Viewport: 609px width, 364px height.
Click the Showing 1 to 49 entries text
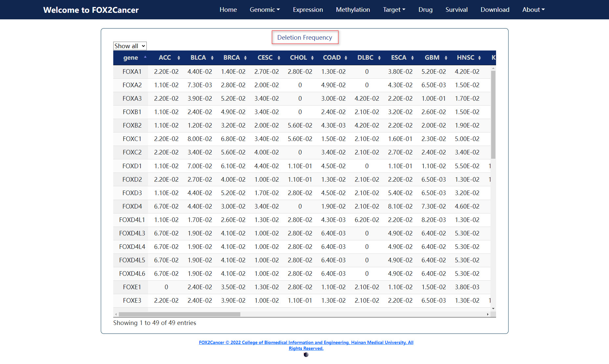point(155,323)
